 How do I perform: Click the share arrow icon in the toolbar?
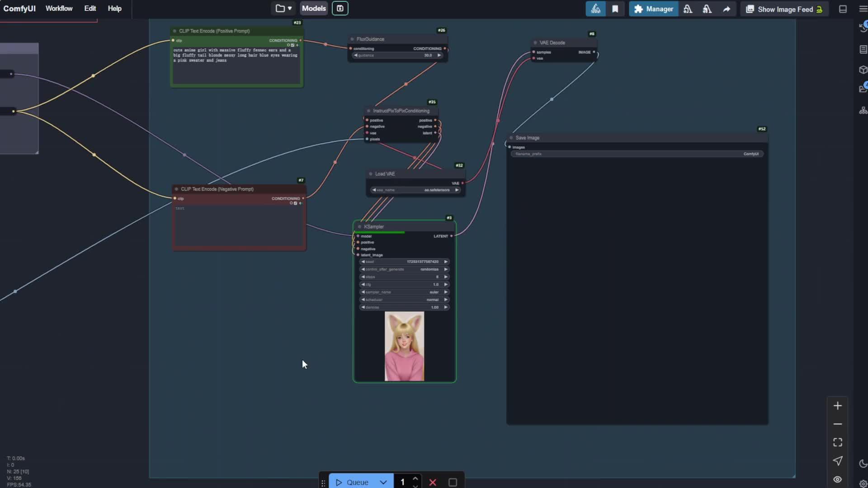pyautogui.click(x=726, y=8)
